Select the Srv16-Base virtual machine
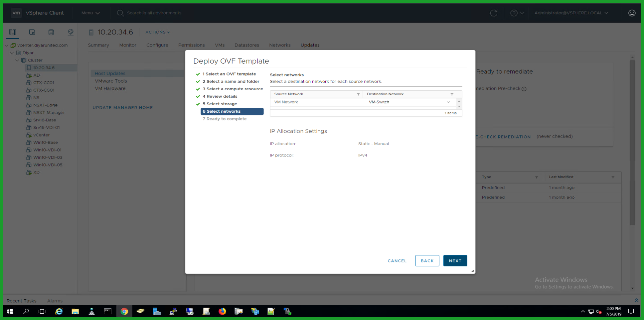This screenshot has width=644, height=320. [44, 120]
